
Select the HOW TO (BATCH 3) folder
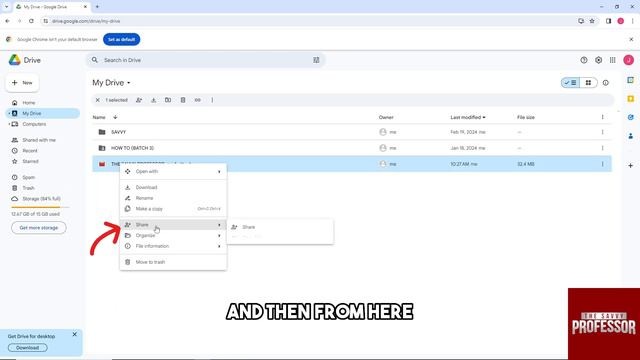[x=352, y=148]
